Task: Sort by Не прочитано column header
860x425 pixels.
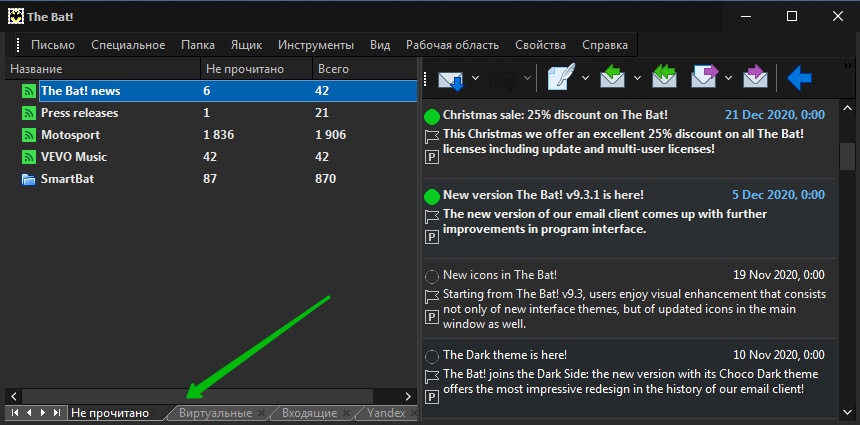Action: point(257,69)
